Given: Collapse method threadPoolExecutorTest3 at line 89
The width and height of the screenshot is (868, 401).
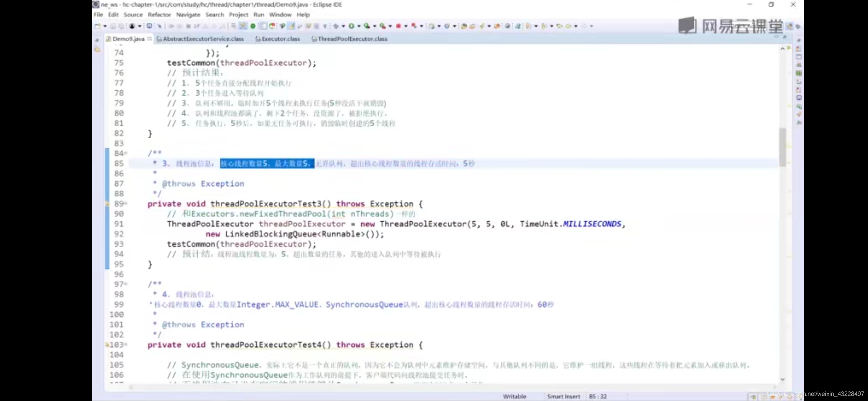Looking at the screenshot, I should [126, 203].
